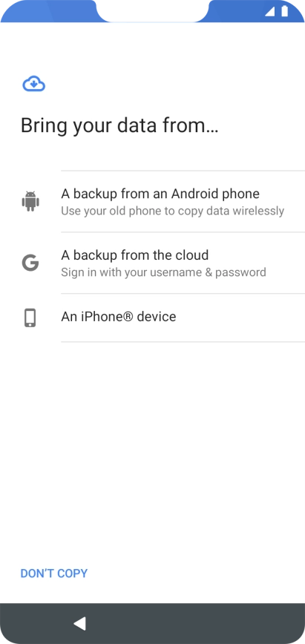Go back using the navigation triangle

[79, 623]
